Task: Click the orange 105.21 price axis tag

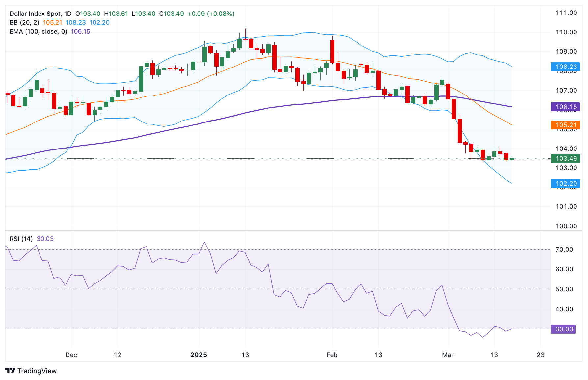Action: 566,125
